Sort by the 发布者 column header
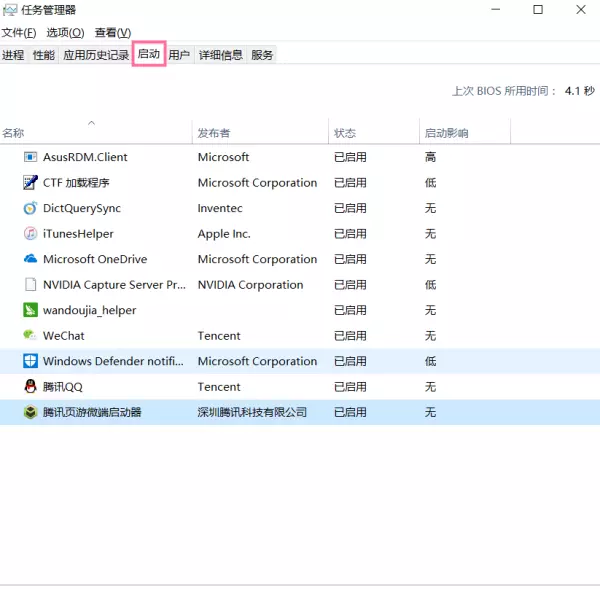The image size is (600, 589). (x=260, y=133)
